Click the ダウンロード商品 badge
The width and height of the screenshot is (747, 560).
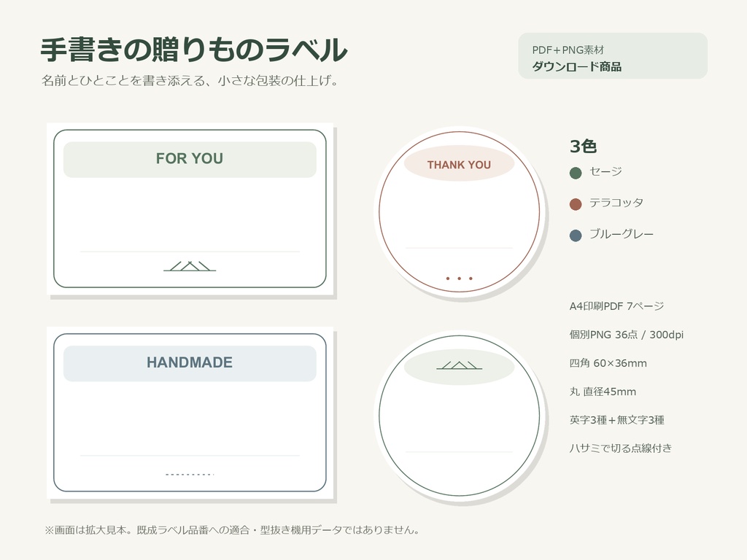coord(613,55)
